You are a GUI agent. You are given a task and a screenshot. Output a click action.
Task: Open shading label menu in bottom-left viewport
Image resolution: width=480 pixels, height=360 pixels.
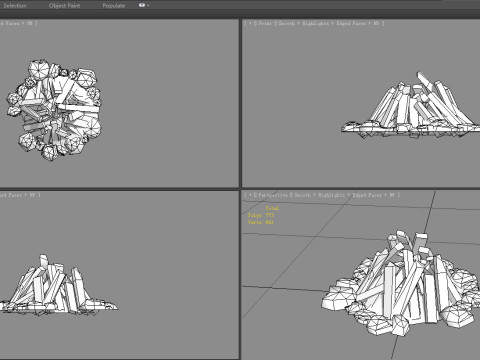tap(18, 195)
